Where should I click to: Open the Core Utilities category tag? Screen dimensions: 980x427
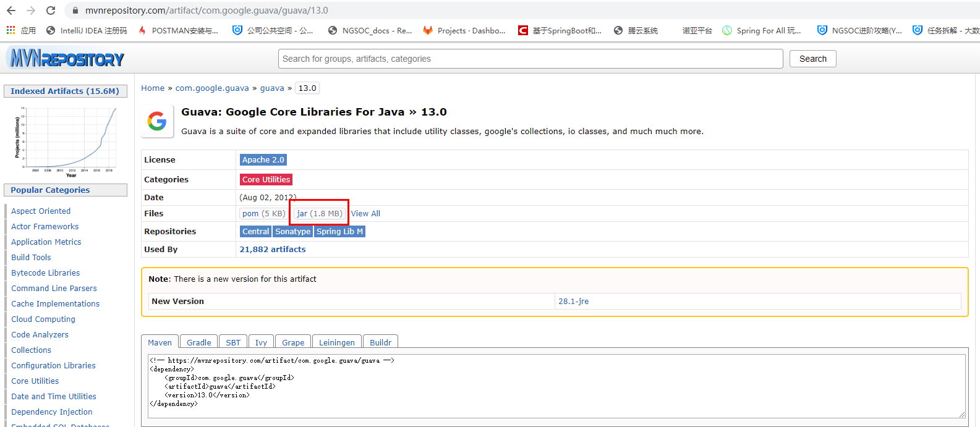pos(266,179)
